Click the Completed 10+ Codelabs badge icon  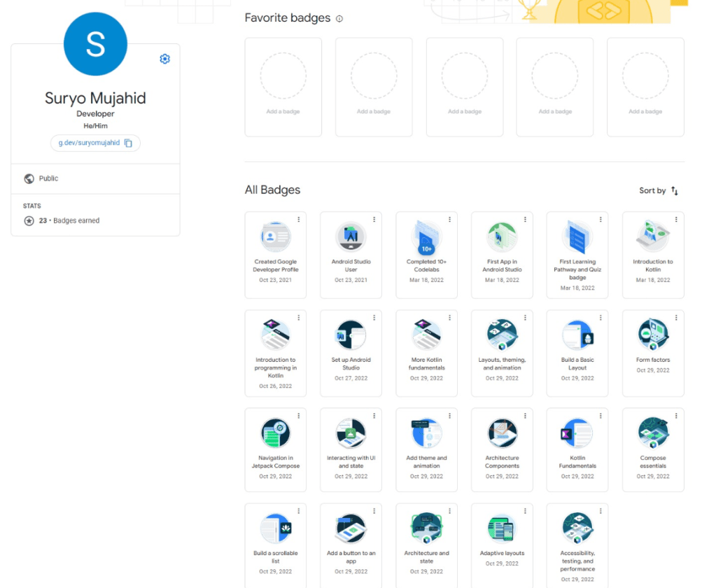pos(426,237)
